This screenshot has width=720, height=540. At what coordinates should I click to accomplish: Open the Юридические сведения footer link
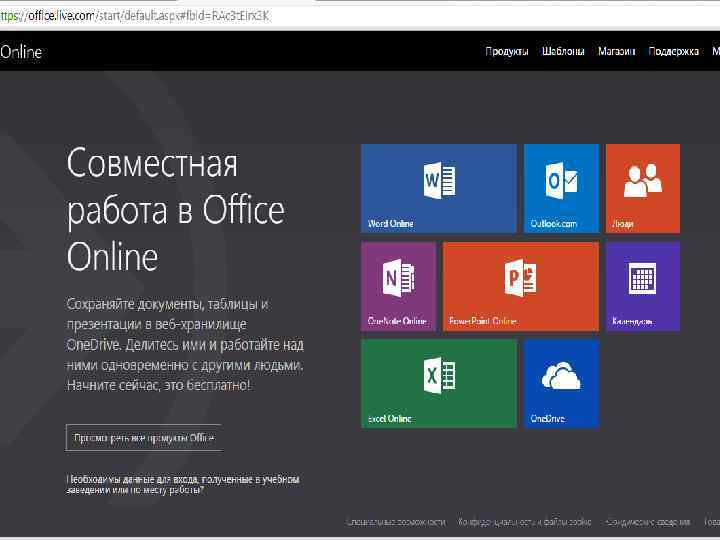(x=647, y=522)
